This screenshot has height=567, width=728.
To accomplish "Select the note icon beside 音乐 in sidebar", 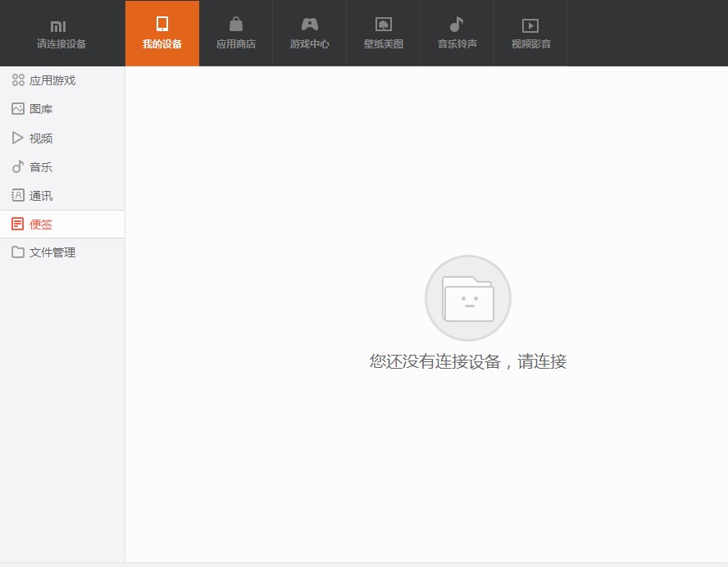I will click(x=18, y=166).
